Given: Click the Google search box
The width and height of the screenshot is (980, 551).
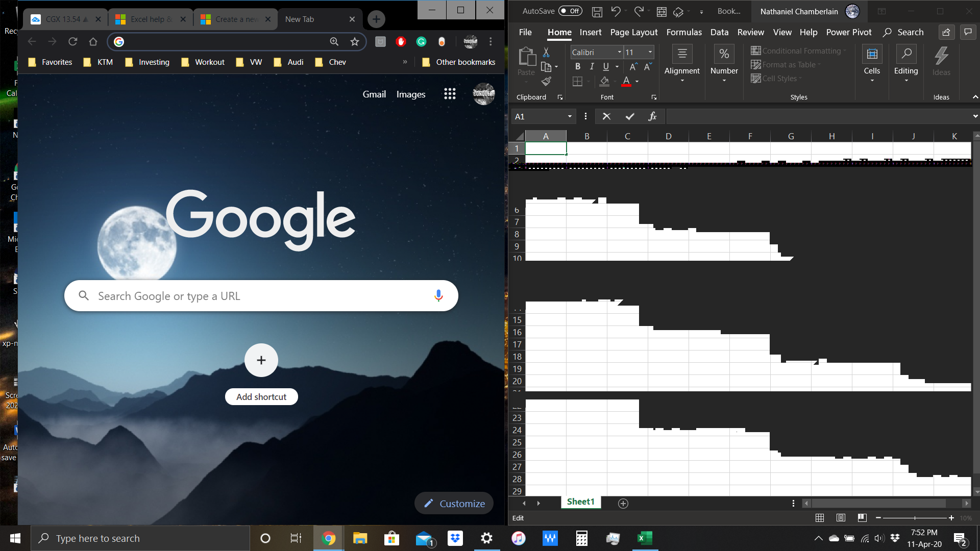Looking at the screenshot, I should 261,296.
